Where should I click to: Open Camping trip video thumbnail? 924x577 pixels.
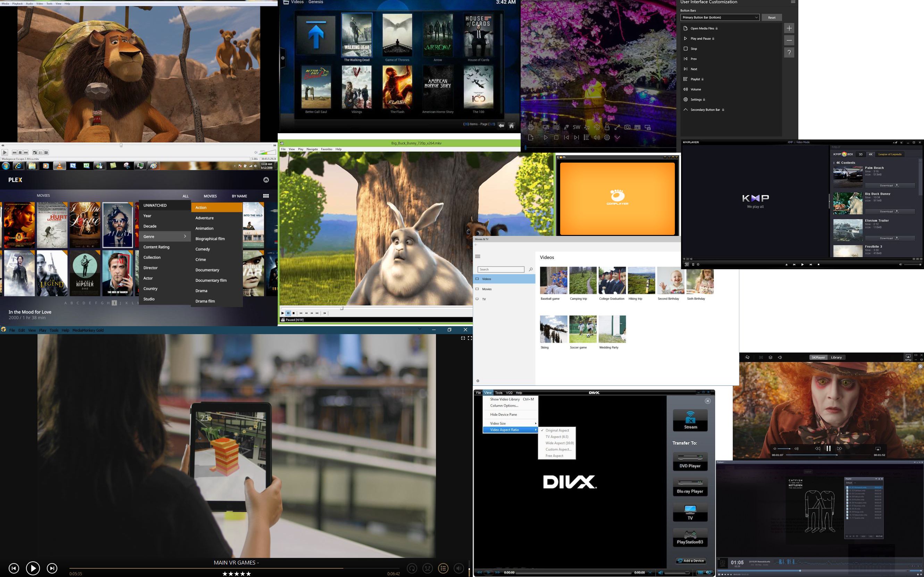click(583, 280)
